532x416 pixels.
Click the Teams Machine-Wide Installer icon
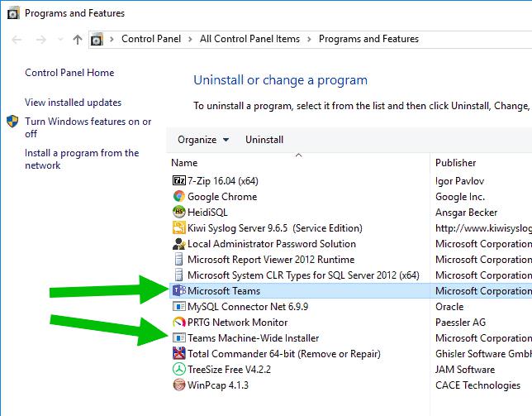pos(178,338)
